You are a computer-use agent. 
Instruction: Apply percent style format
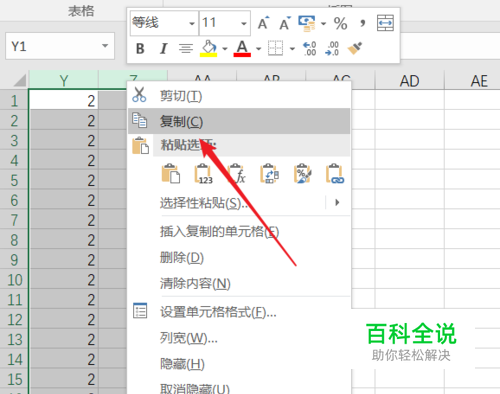pyautogui.click(x=340, y=23)
